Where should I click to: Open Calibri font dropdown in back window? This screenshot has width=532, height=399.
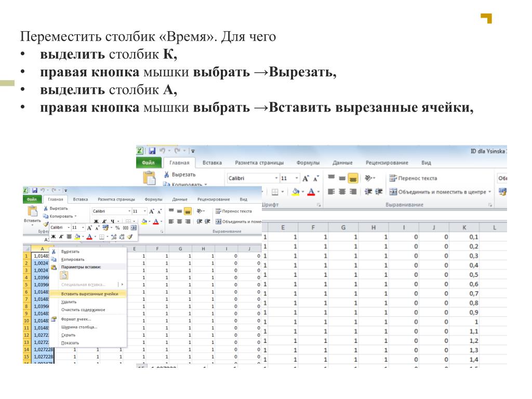tap(276, 178)
